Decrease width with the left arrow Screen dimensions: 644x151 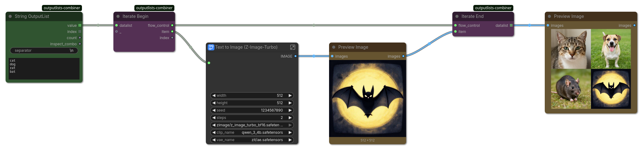pos(214,96)
